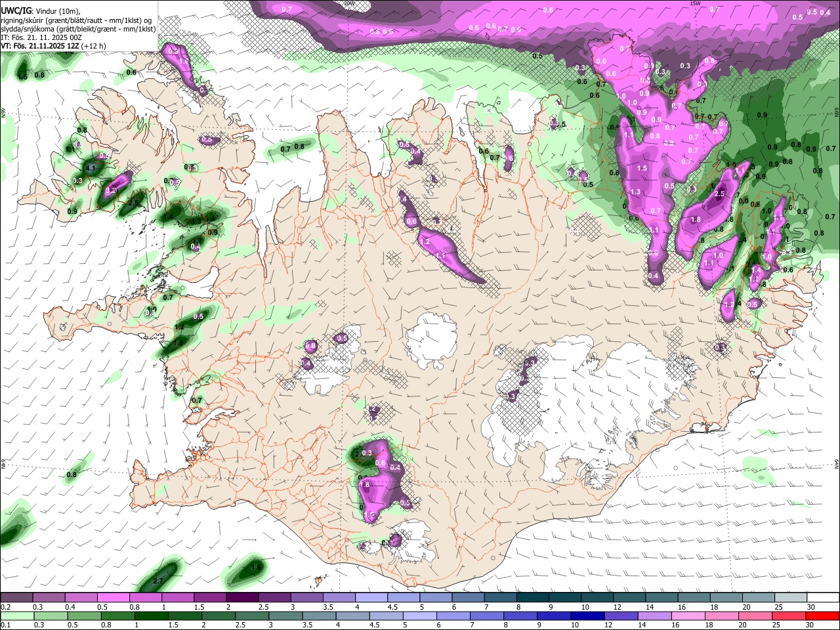Image resolution: width=840 pixels, height=630 pixels.
Task: Click the 2.5 value on the east map area
Action: pos(719,194)
